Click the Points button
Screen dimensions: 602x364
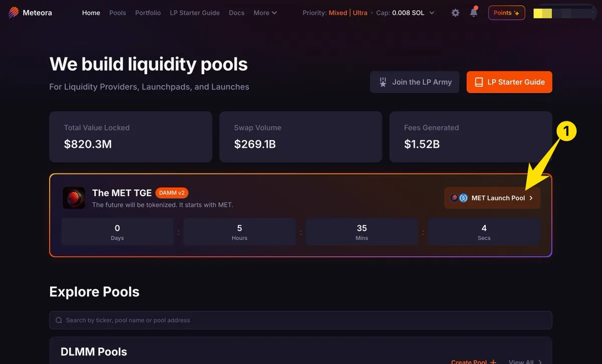[x=507, y=13]
